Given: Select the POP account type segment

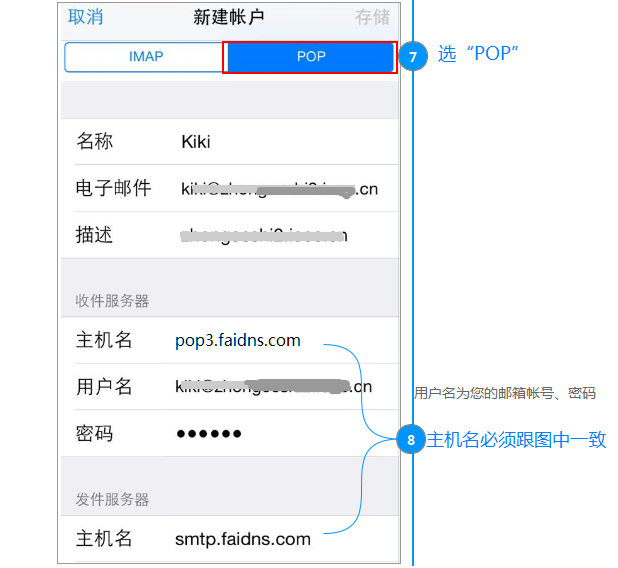Looking at the screenshot, I should pos(311,57).
